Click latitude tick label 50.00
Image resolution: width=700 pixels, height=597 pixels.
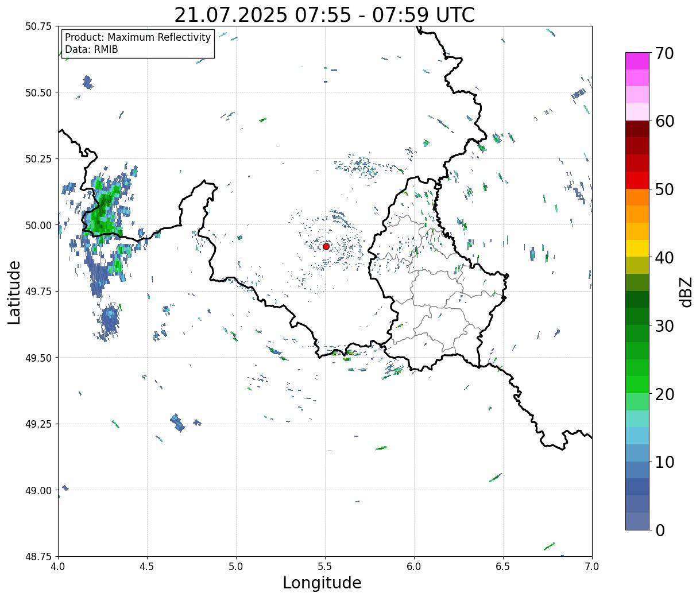coord(38,225)
